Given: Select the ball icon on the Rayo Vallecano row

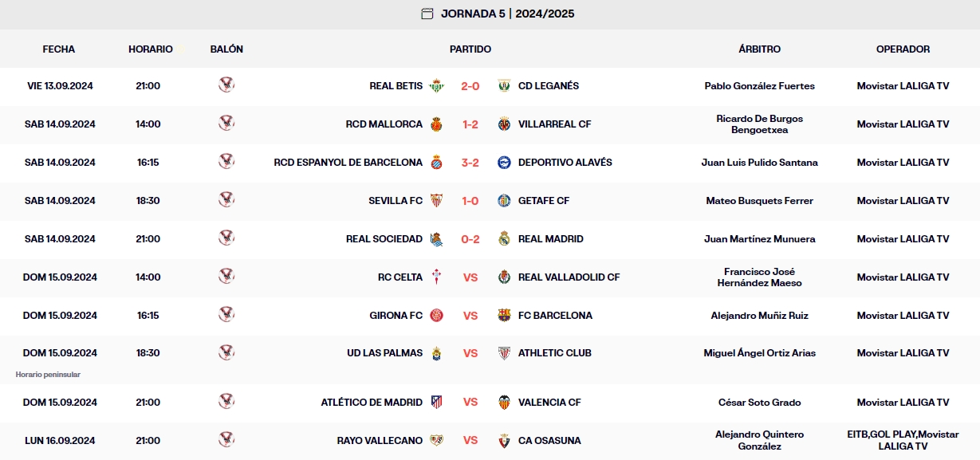Looking at the screenshot, I should (226, 440).
